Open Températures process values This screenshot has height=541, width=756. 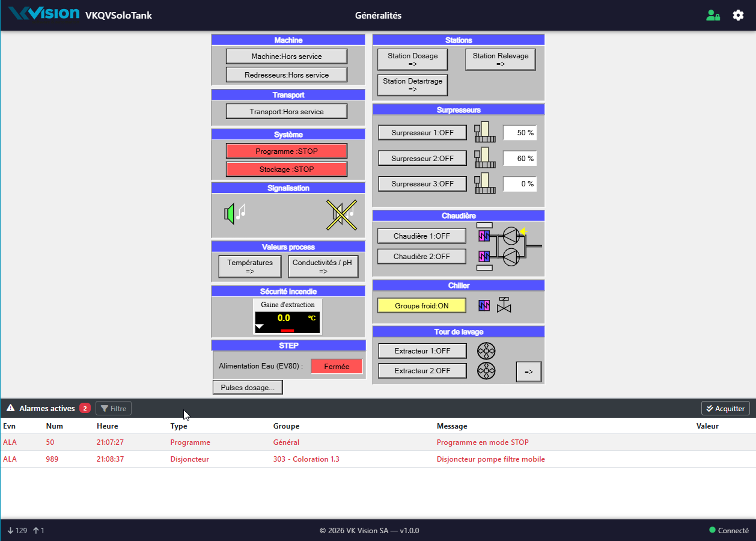tap(250, 266)
